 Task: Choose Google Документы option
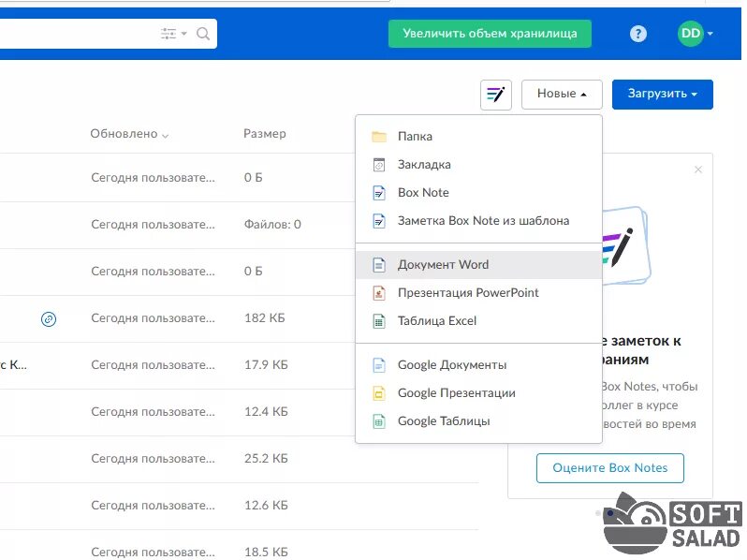click(478, 365)
